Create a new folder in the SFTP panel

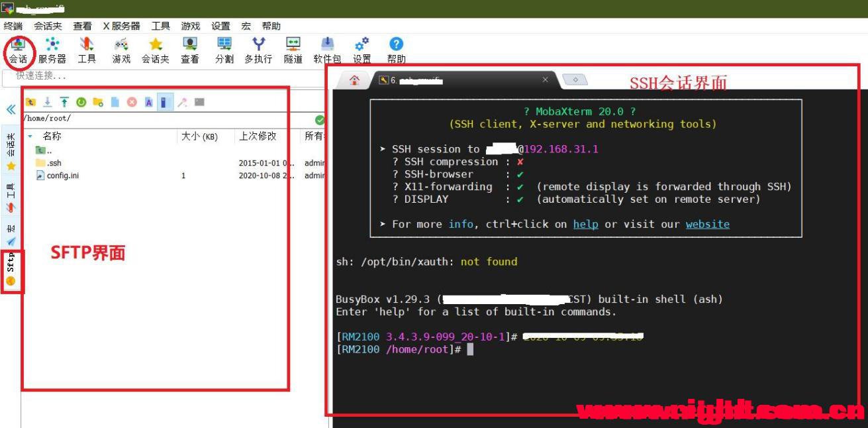(98, 102)
